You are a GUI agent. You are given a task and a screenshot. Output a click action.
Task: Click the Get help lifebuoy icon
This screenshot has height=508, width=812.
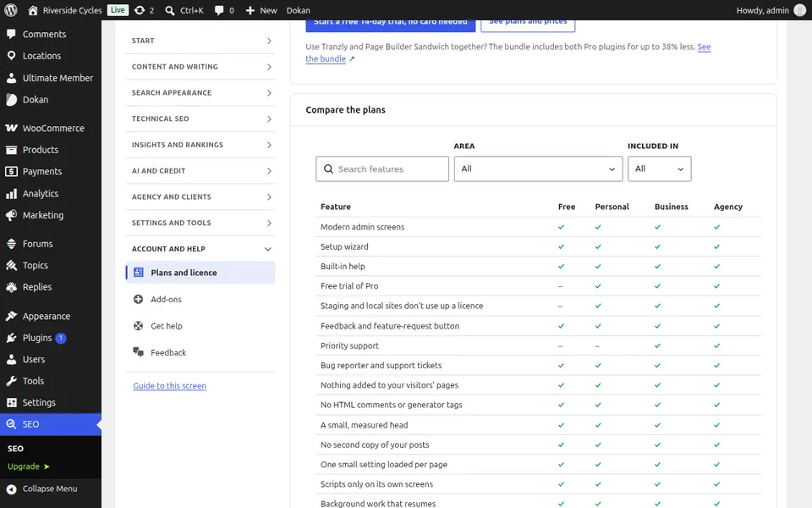click(x=138, y=325)
